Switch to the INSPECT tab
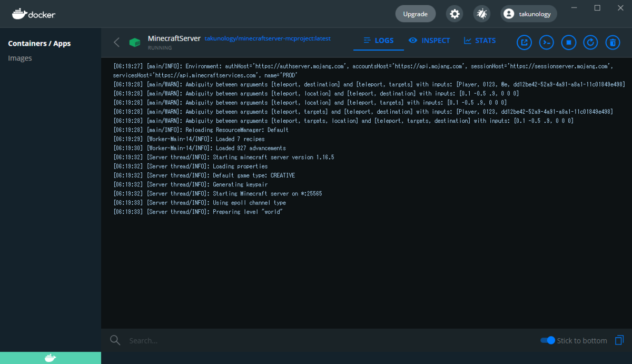The width and height of the screenshot is (632, 364). click(x=429, y=41)
